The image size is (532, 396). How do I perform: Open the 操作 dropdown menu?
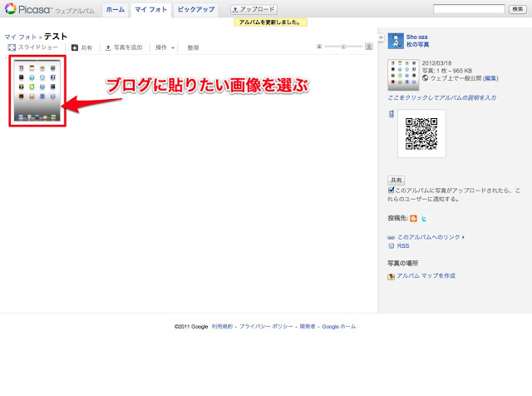pyautogui.click(x=165, y=48)
